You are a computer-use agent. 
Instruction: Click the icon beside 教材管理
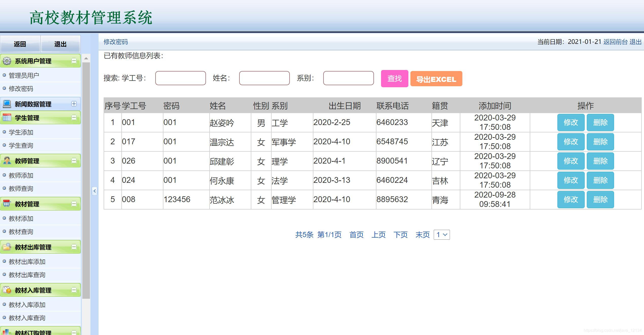7,204
